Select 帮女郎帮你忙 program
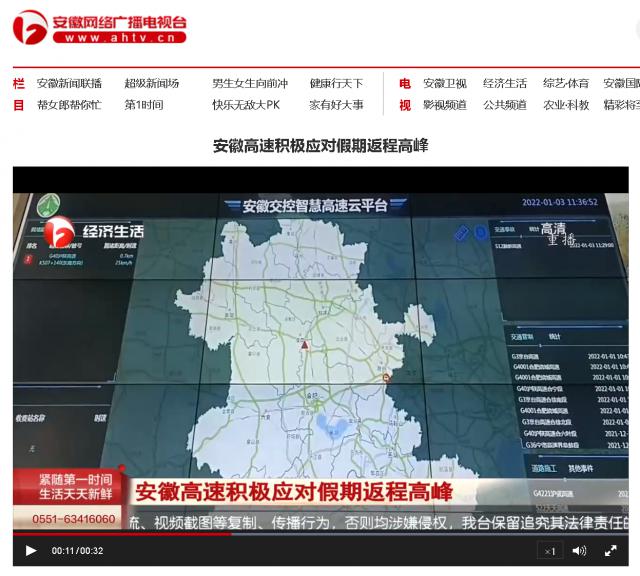This screenshot has height=576, width=640. coord(69,105)
